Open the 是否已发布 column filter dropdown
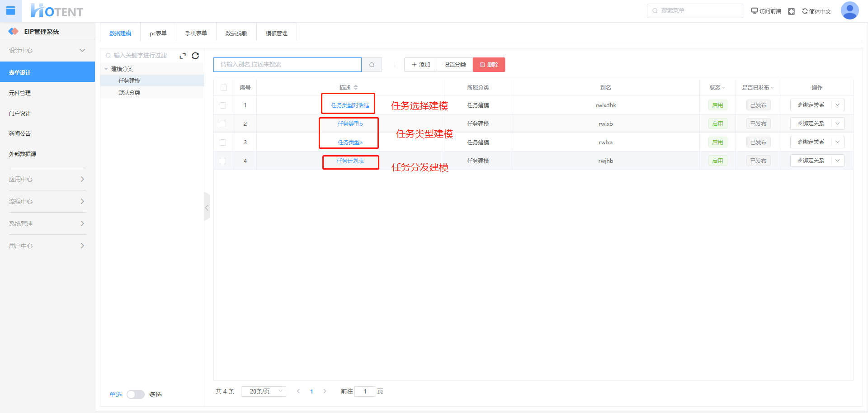 tap(772, 88)
